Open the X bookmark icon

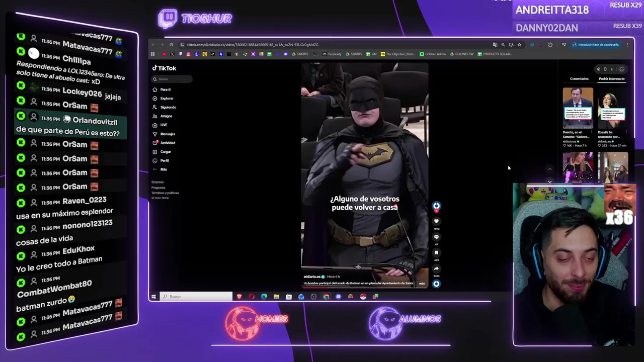(172, 54)
